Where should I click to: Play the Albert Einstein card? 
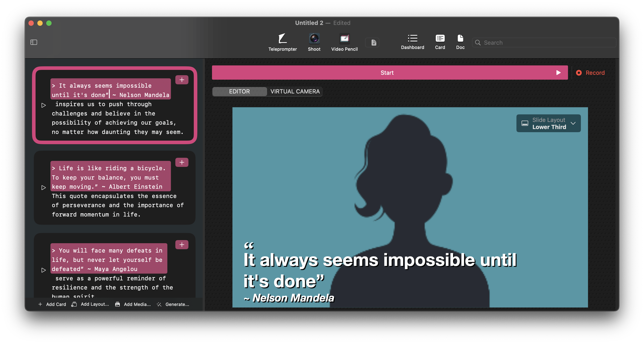44,188
